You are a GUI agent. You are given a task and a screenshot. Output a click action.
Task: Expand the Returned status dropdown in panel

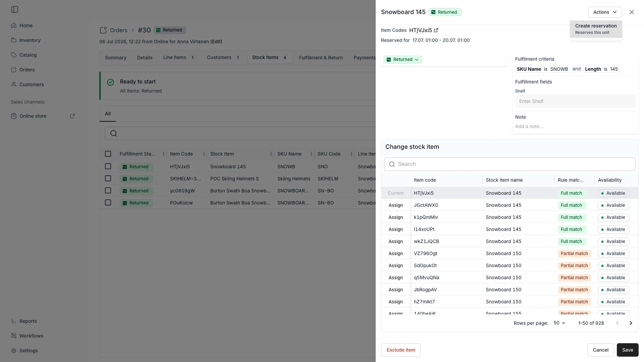[403, 60]
